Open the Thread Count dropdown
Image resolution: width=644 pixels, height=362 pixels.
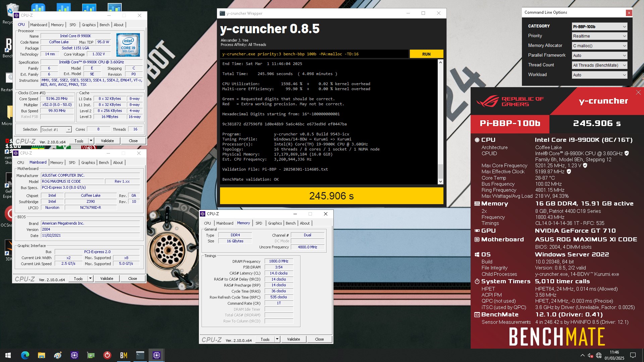599,65
